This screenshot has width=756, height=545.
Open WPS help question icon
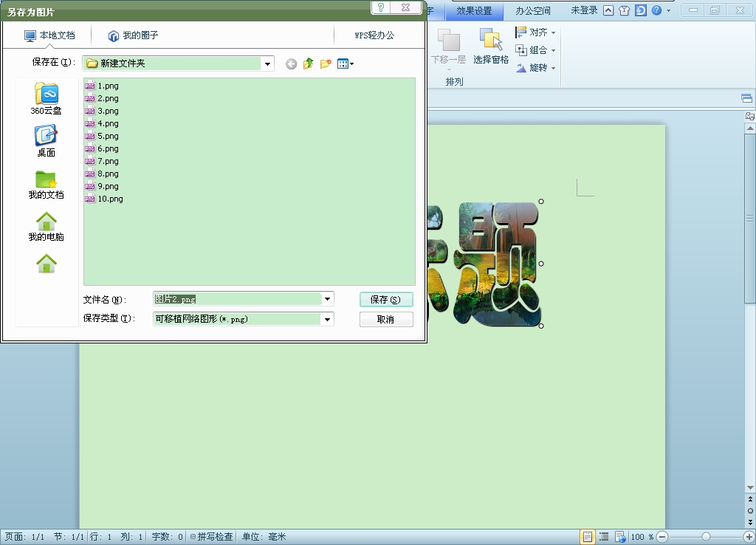[656, 10]
